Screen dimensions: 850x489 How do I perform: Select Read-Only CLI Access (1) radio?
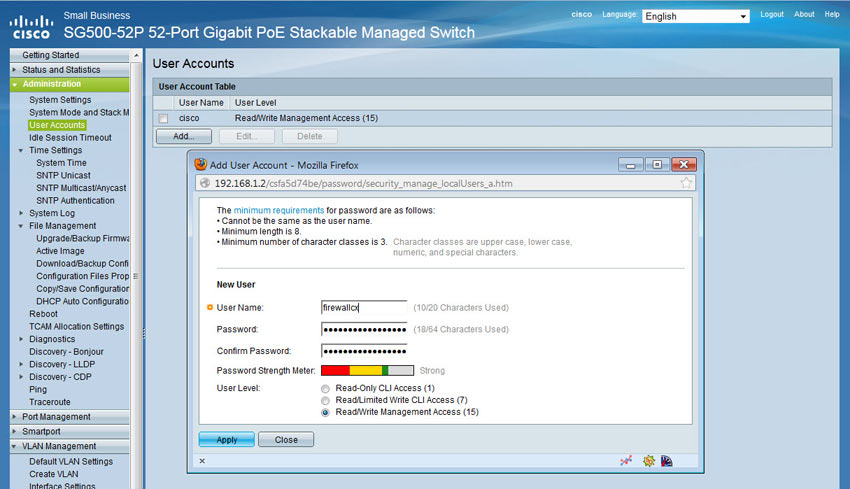tap(325, 389)
